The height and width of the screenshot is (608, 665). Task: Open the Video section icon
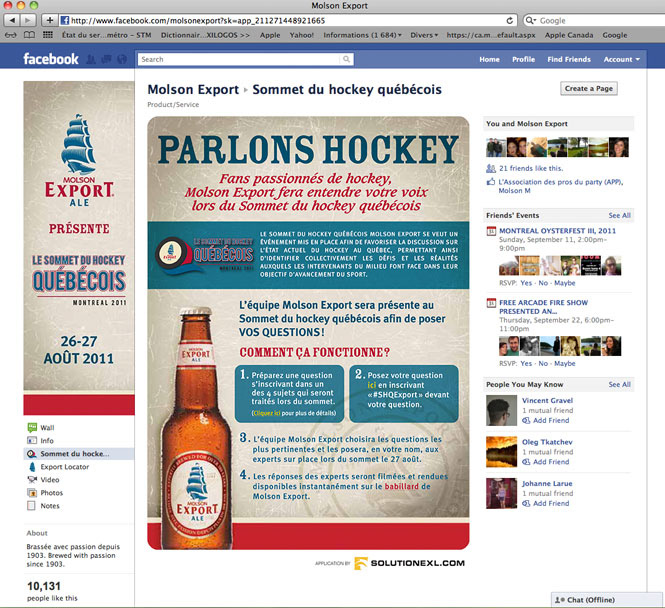coord(31,480)
